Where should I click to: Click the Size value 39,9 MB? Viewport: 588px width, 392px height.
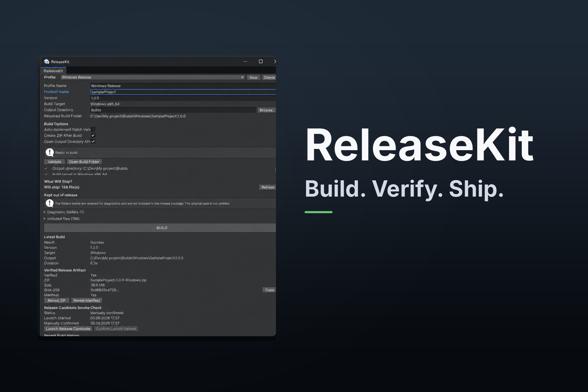97,285
